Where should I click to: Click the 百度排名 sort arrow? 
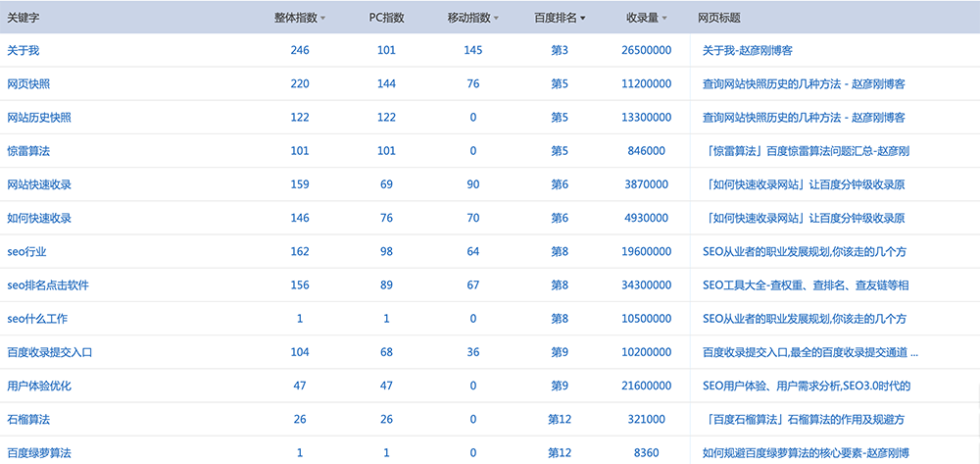click(x=583, y=19)
